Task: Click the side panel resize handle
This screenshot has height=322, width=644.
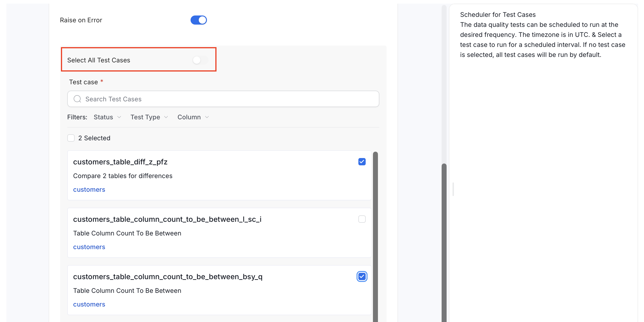Action: pyautogui.click(x=453, y=189)
